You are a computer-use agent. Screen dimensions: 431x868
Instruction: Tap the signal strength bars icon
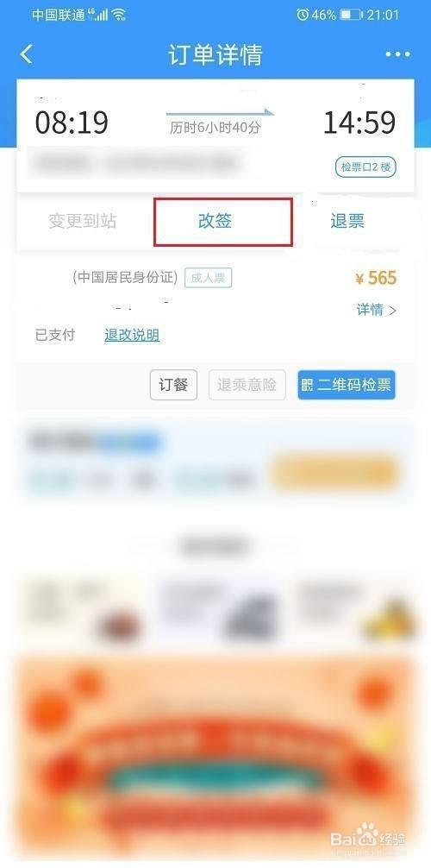coord(101,15)
